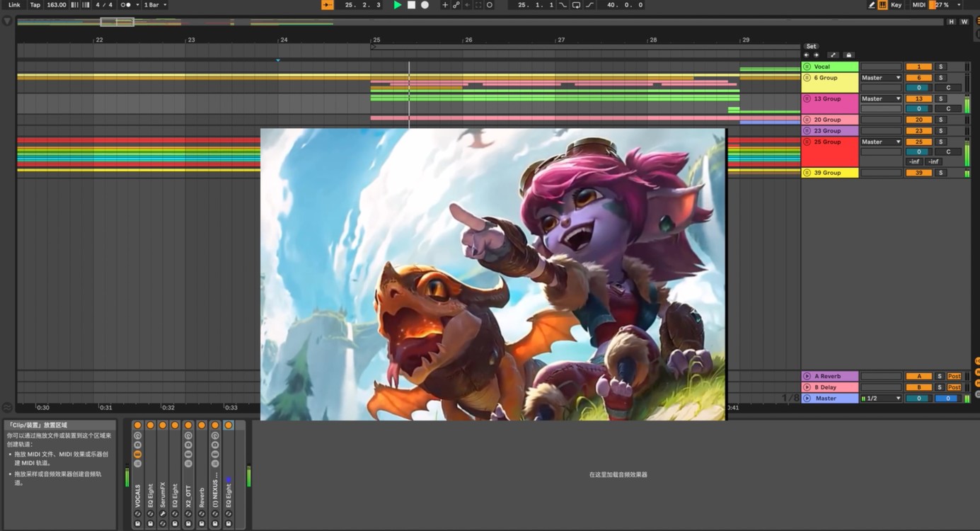Unfold the Vocal track
Image resolution: width=980 pixels, height=531 pixels.
(x=807, y=67)
